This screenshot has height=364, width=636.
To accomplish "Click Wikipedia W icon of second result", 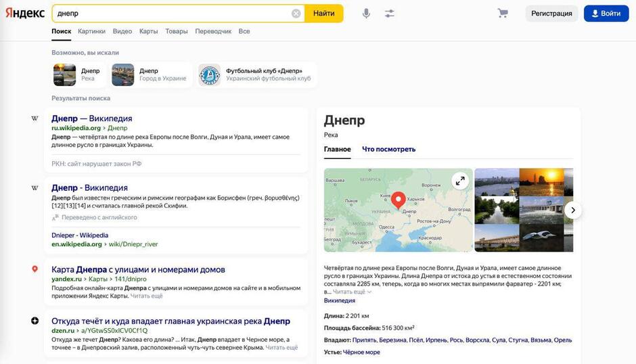I will [x=35, y=188].
